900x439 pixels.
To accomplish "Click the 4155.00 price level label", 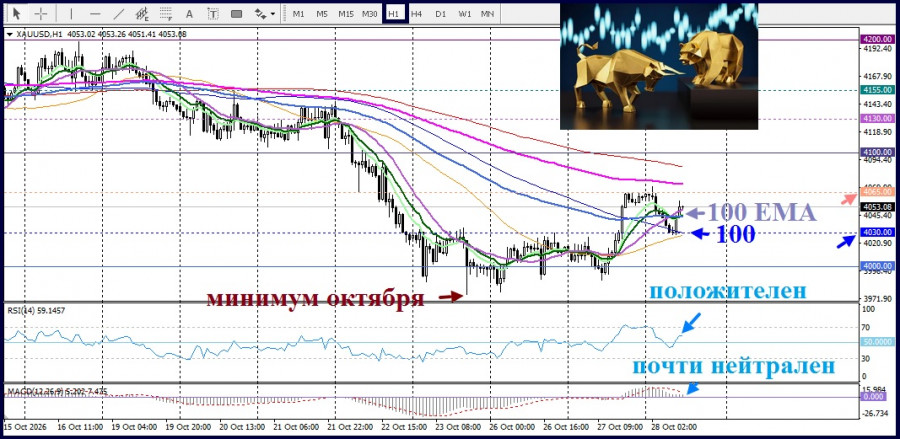I will pos(878,90).
